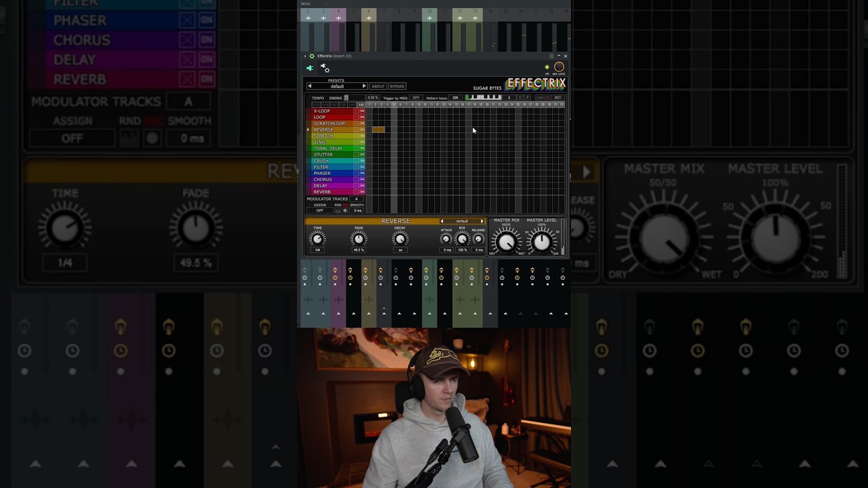Click the C copy pattern button
Viewport: 868px width, 488px height.
[520, 98]
